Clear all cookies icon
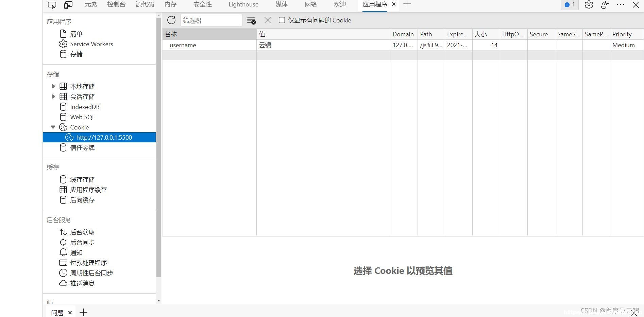 pos(251,20)
